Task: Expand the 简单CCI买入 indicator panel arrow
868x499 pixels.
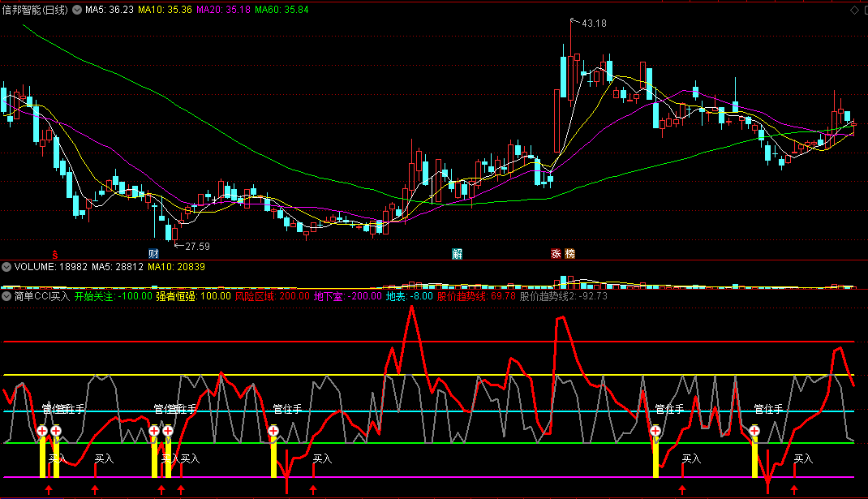Action: (6, 296)
